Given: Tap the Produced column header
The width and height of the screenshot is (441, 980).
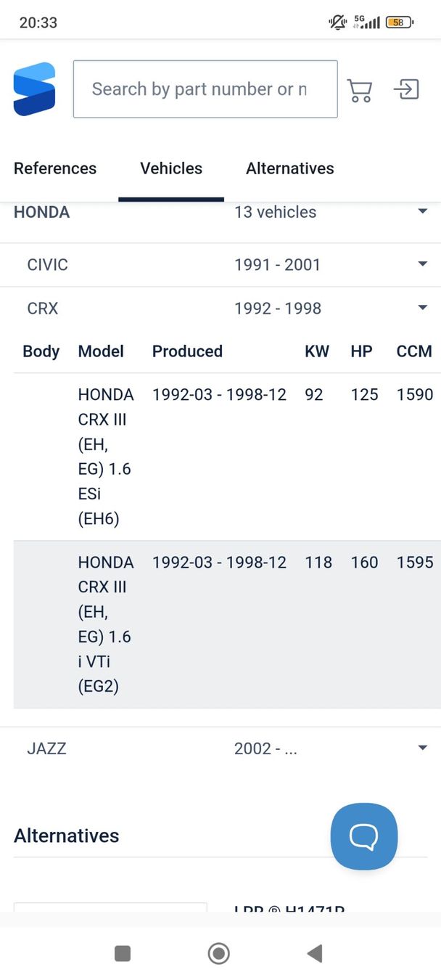Looking at the screenshot, I should [187, 351].
